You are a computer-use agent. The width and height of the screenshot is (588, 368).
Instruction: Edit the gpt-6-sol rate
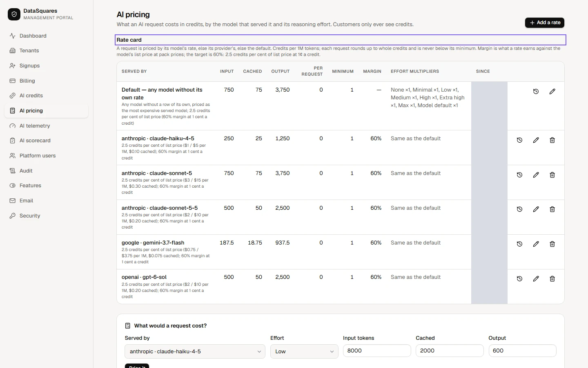click(x=536, y=279)
